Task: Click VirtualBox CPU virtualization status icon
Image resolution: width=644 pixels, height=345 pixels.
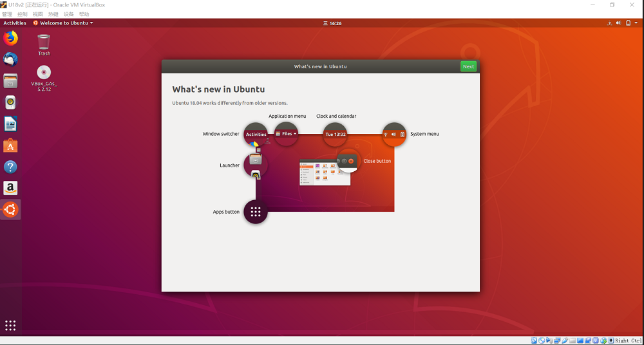Action: 596,340
